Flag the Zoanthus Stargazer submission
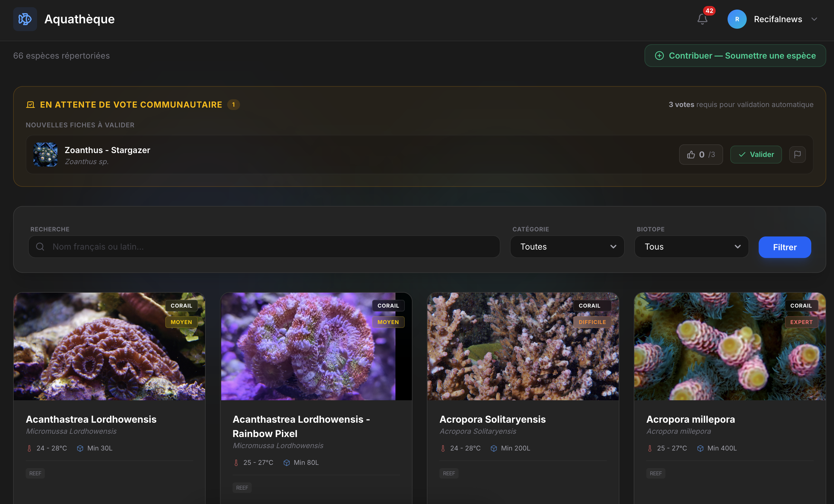Viewport: 834px width, 504px height. coord(797,154)
